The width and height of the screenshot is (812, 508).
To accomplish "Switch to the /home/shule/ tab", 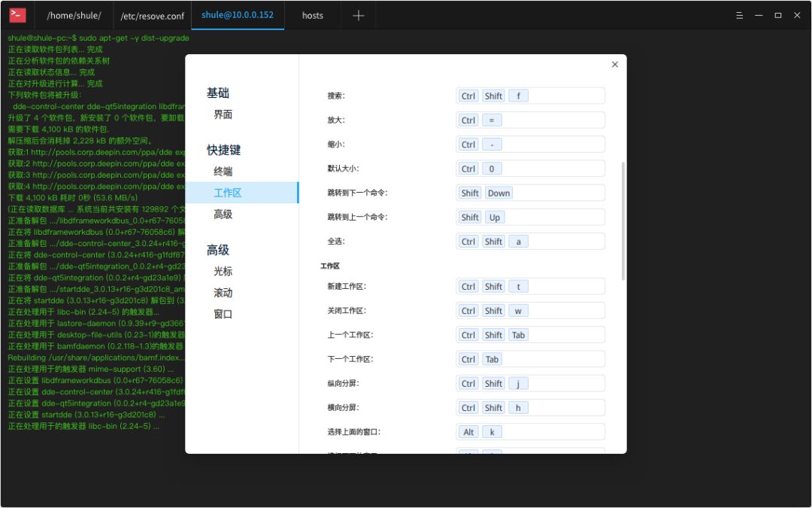I will [73, 15].
